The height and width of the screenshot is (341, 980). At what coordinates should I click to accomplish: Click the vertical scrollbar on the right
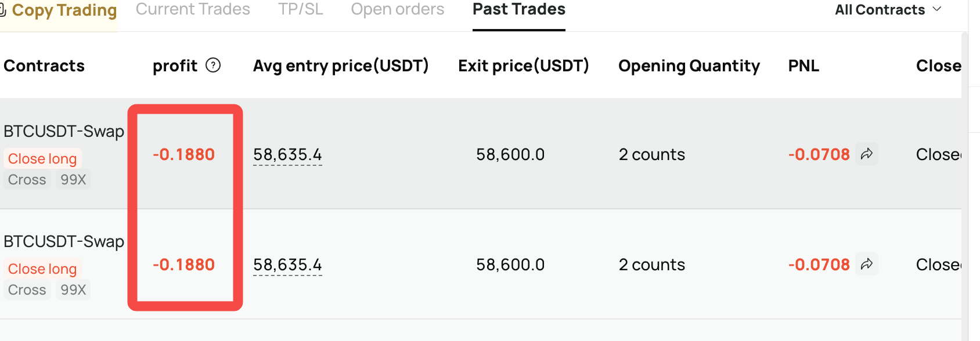pyautogui.click(x=965, y=186)
